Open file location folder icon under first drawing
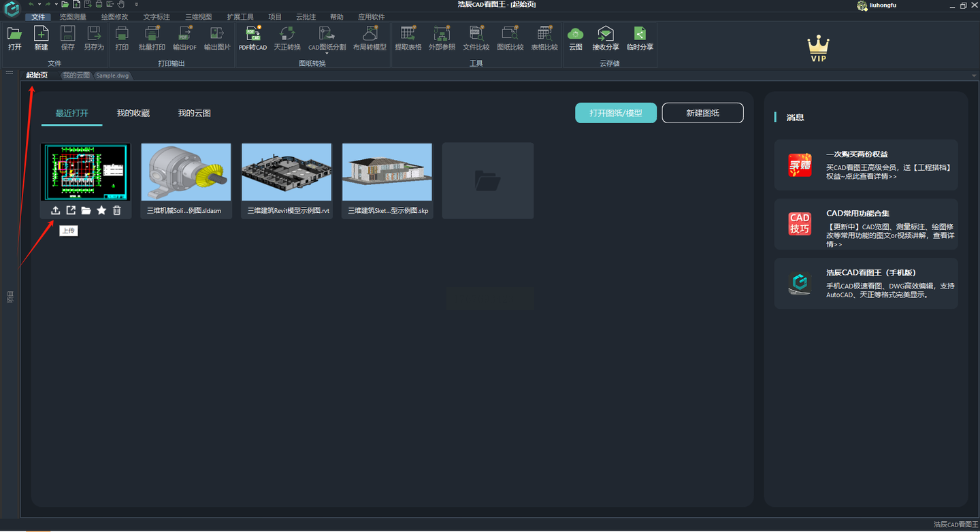Image resolution: width=980 pixels, height=532 pixels. [x=86, y=211]
